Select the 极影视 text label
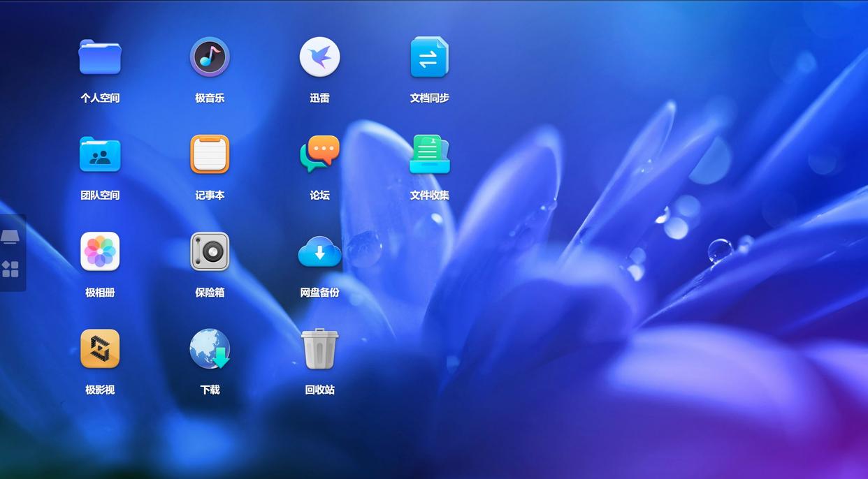The height and width of the screenshot is (479, 868). [100, 390]
